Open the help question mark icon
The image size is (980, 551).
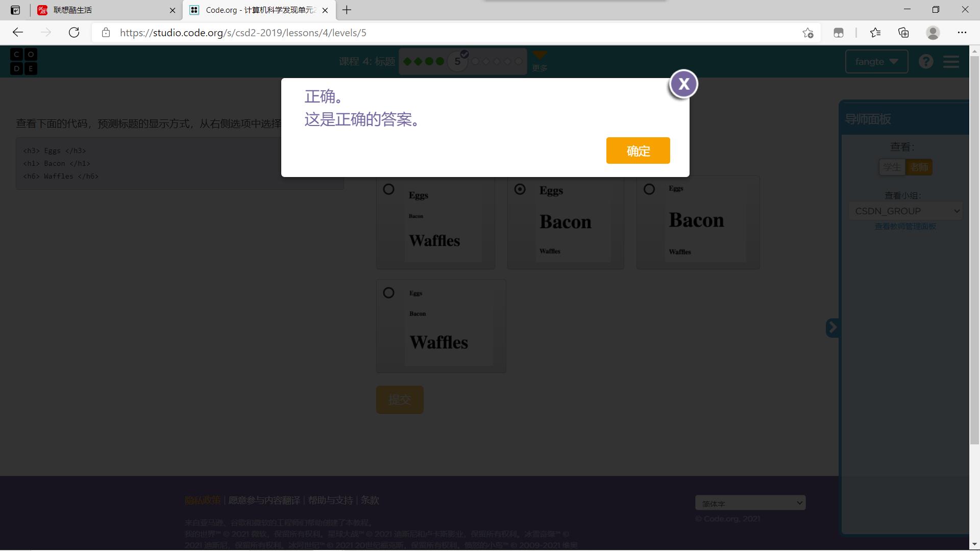(x=926, y=62)
